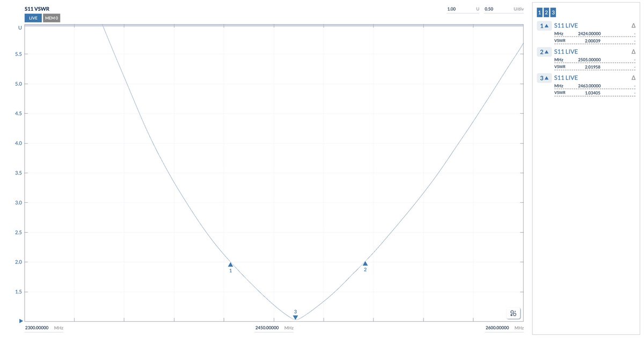Viewport: 644px width, 338px height.
Task: Click marker 2 frequency 2505.00000
Action: tap(589, 60)
